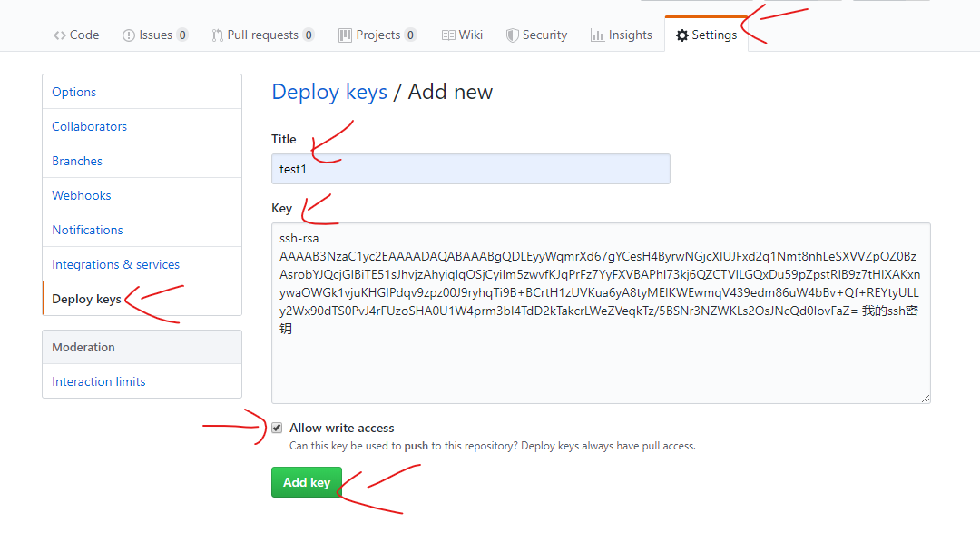Switch to the Projects tab
Screen dimensions: 980x533
pos(377,35)
